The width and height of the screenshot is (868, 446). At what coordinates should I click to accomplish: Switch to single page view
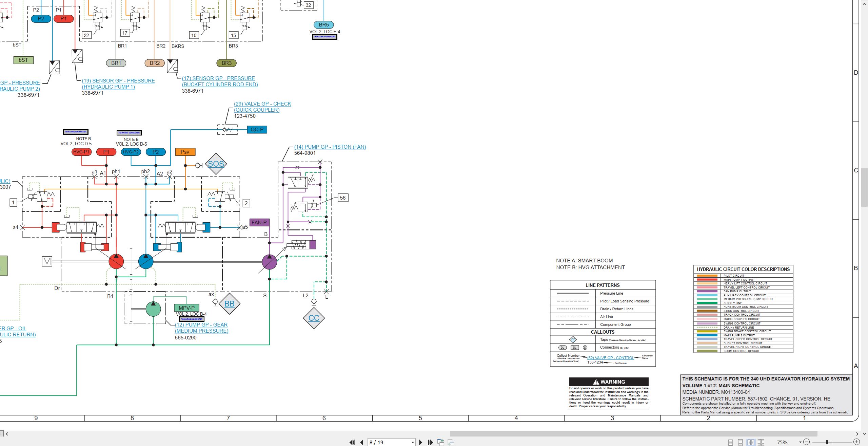click(730, 442)
